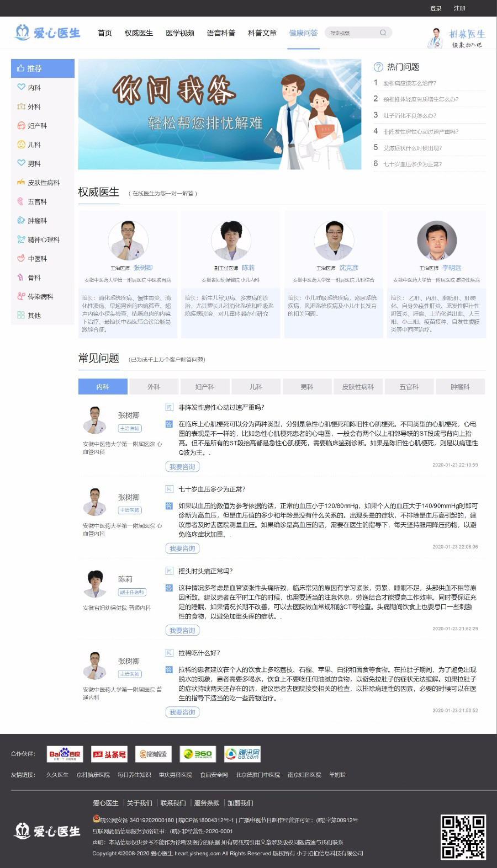The width and height of the screenshot is (497, 868).
Task: Click the search magnifier icon
Action: (383, 33)
